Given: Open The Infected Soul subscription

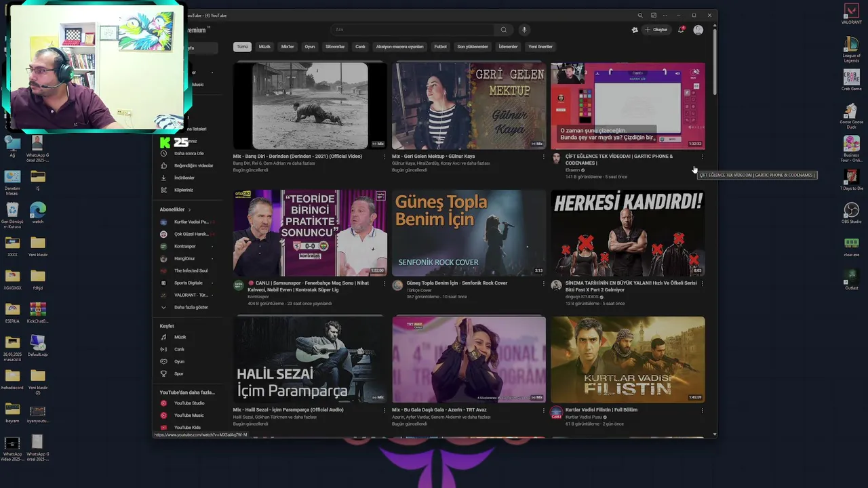Looking at the screenshot, I should tap(188, 270).
